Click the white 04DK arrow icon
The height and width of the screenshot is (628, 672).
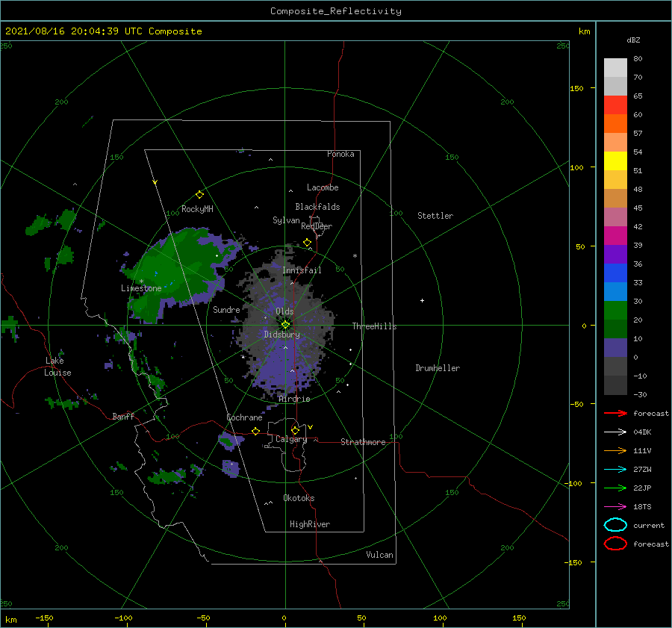615,432
